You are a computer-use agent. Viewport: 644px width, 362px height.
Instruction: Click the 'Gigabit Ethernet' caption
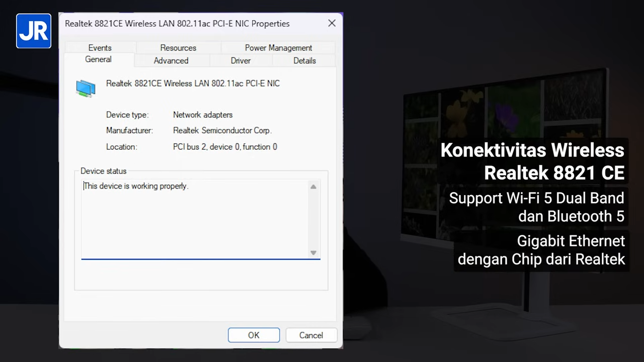tap(571, 241)
